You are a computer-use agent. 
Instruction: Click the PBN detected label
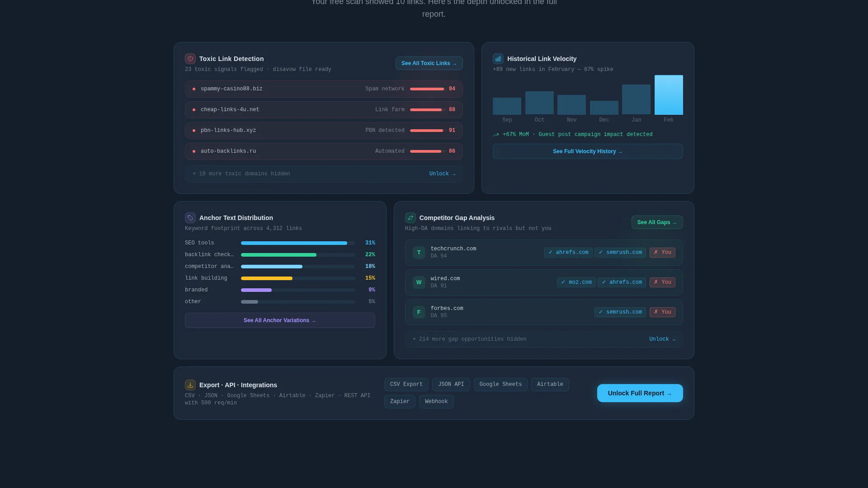click(x=385, y=131)
